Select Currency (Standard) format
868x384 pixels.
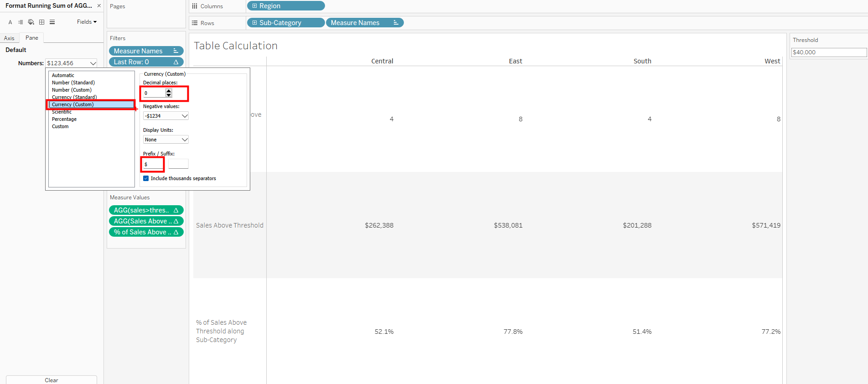pyautogui.click(x=74, y=97)
